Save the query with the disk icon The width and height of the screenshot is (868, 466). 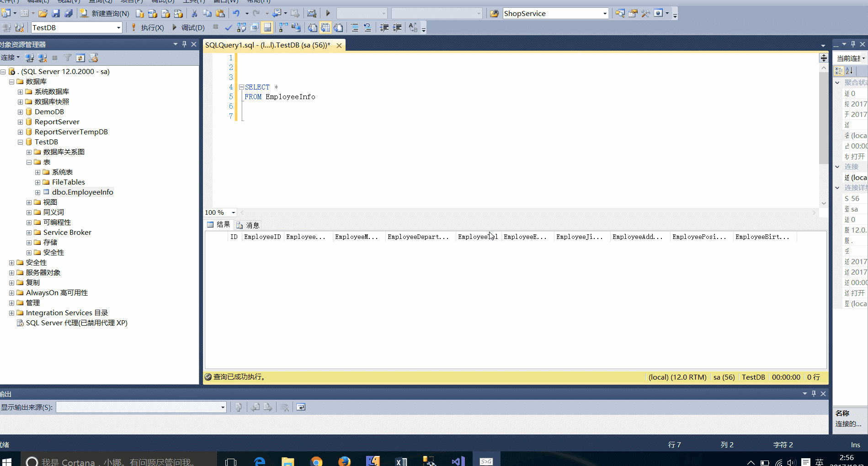(56, 13)
